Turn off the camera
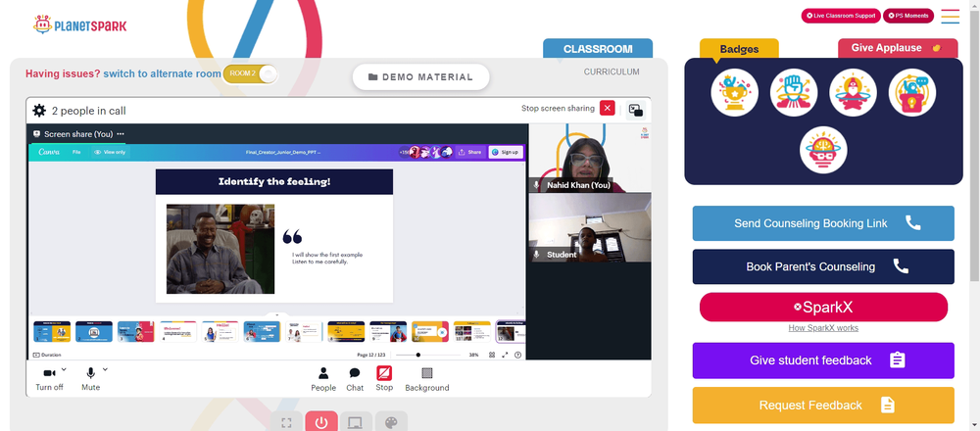This screenshot has width=980, height=431. 49,378
